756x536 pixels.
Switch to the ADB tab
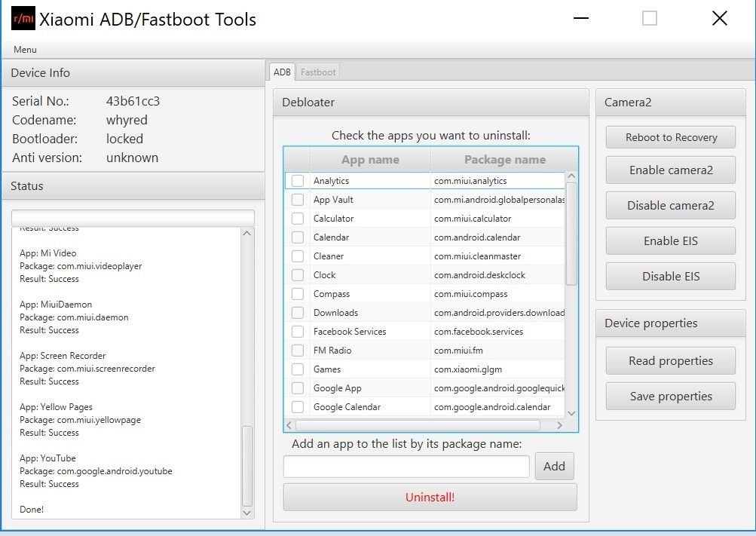(282, 72)
